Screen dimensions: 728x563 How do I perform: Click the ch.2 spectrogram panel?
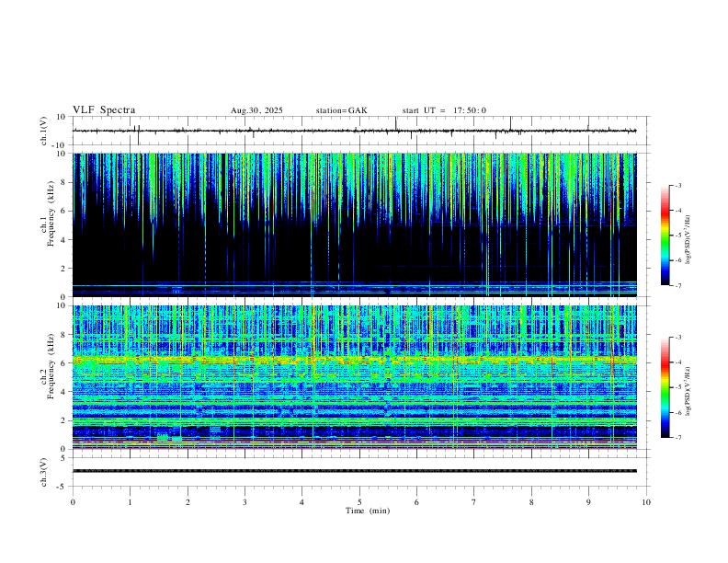(x=354, y=377)
